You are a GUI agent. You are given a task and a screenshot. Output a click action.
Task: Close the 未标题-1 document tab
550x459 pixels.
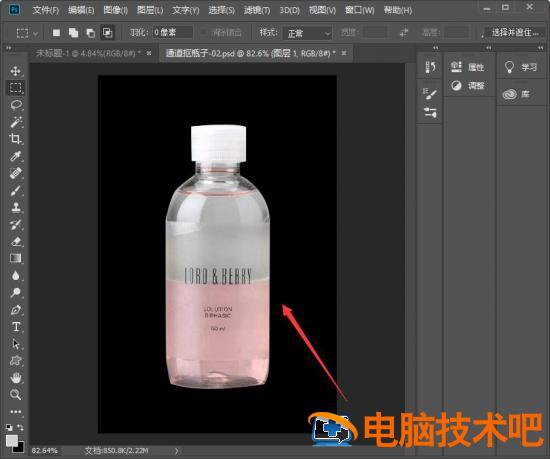(x=149, y=53)
